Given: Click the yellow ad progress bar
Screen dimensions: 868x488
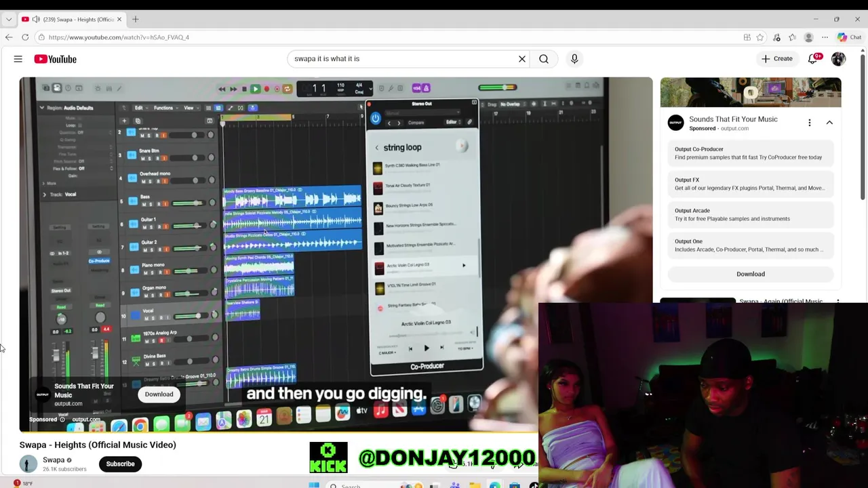Looking at the screenshot, I should tap(279, 431).
